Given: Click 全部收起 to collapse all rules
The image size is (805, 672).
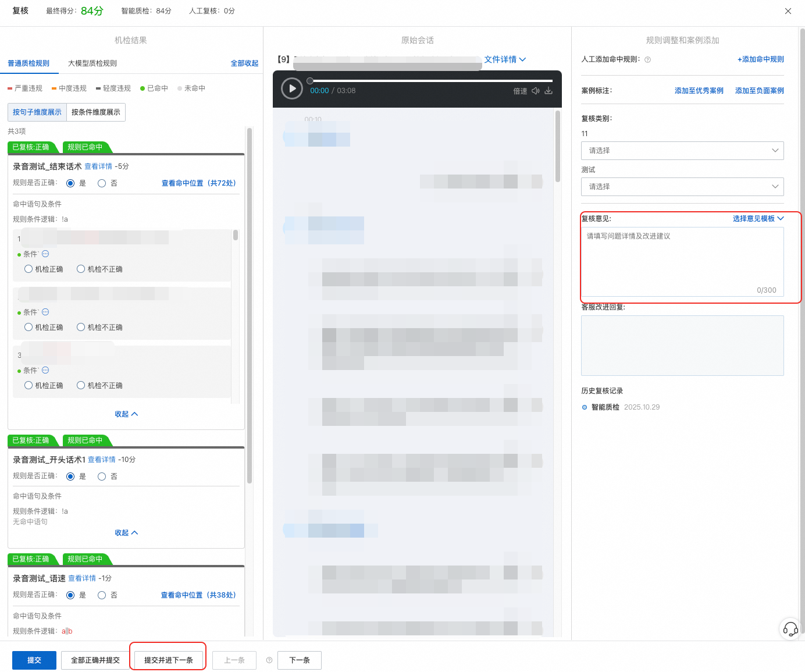Looking at the screenshot, I should 244,63.
